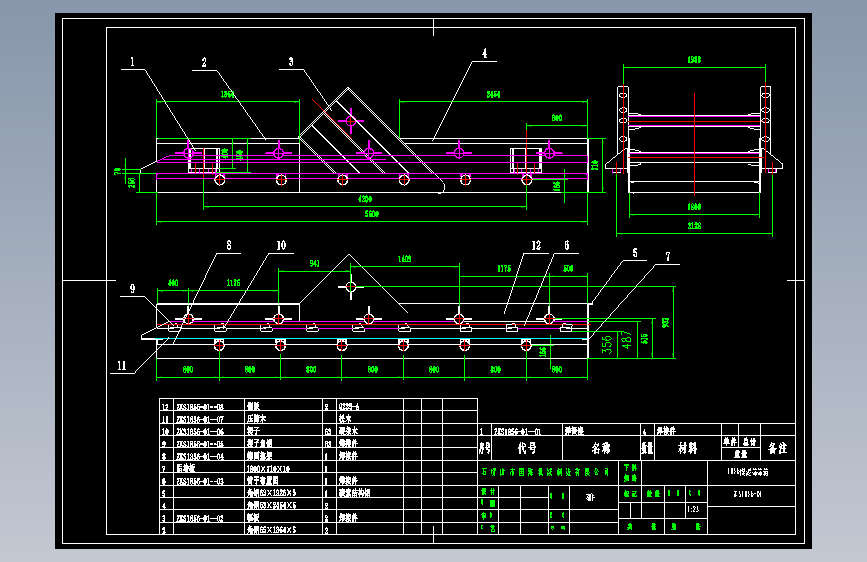The width and height of the screenshot is (867, 562).
Task: Click the 941 dimension in lower view
Action: pyautogui.click(x=315, y=263)
